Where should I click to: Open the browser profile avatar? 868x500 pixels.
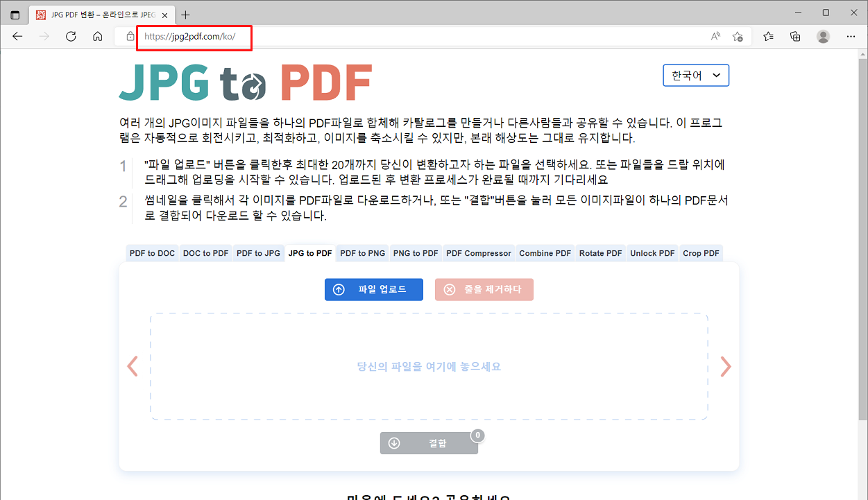coord(823,37)
